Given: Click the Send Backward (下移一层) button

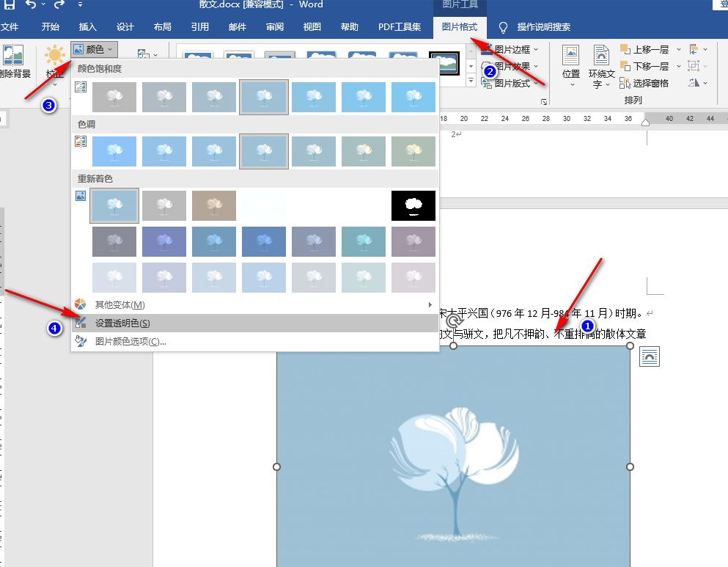Looking at the screenshot, I should (x=644, y=66).
